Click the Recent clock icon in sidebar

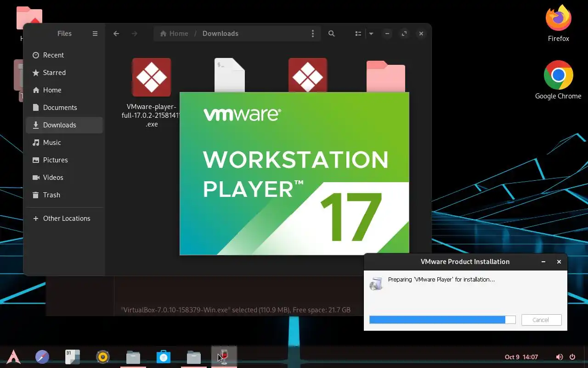coord(36,55)
